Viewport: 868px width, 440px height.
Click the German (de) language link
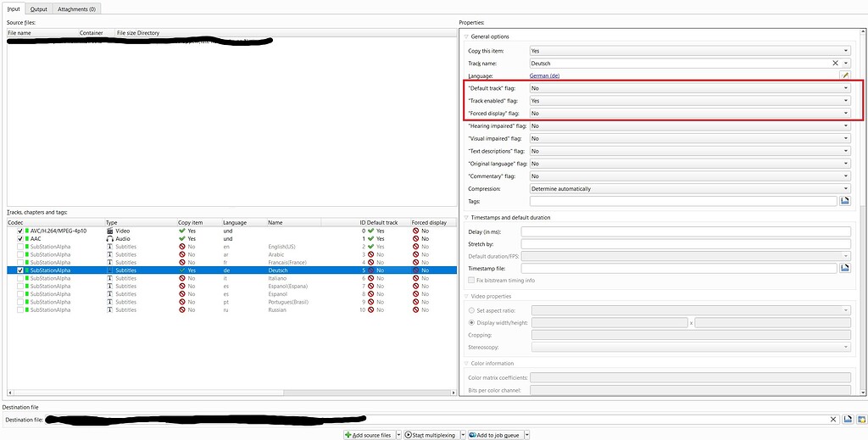(x=544, y=76)
